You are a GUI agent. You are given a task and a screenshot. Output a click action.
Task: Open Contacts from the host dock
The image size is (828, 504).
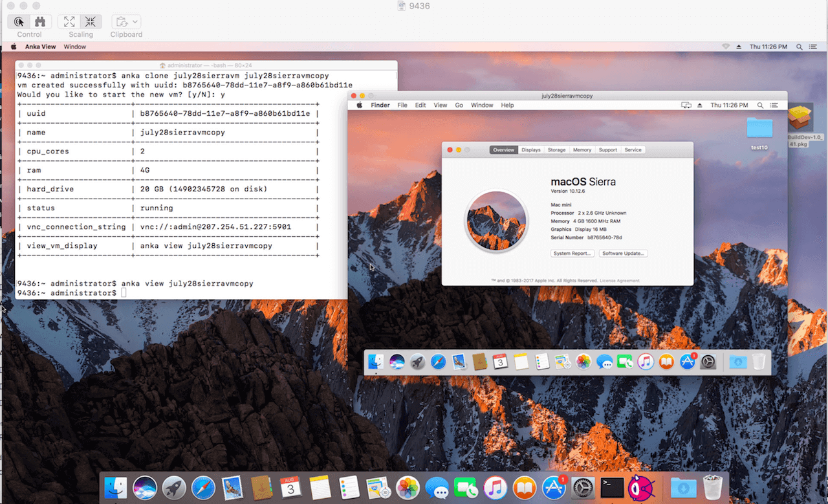click(x=261, y=487)
